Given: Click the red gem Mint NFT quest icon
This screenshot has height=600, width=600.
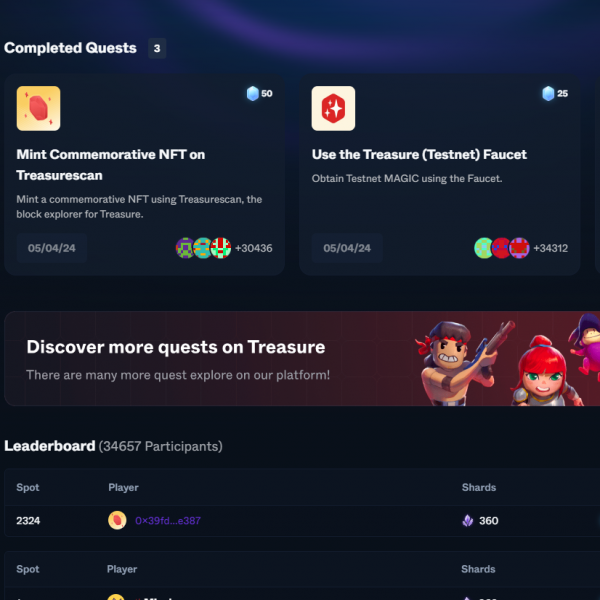Looking at the screenshot, I should tap(38, 108).
